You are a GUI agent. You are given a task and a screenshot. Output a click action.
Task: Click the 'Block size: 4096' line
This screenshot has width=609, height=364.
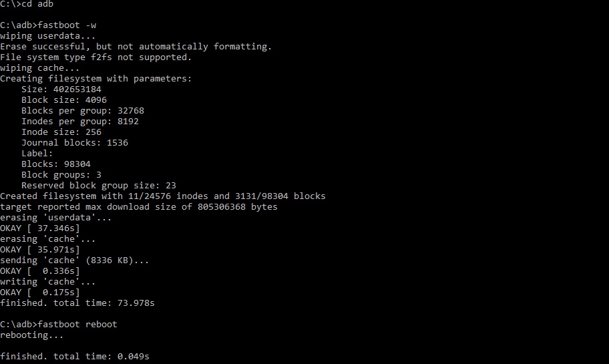[x=64, y=100]
